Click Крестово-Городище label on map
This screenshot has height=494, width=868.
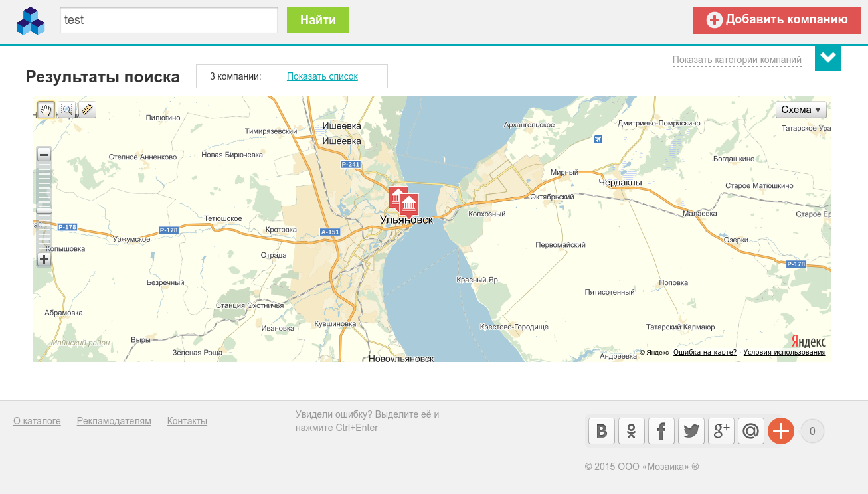tap(515, 327)
